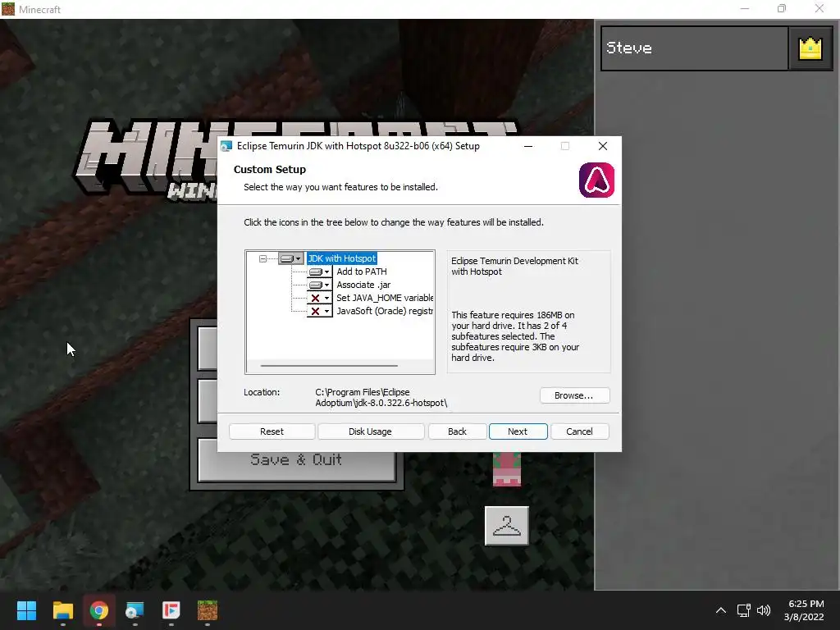Click the Custom Setup heading text
The image size is (840, 630).
point(269,170)
